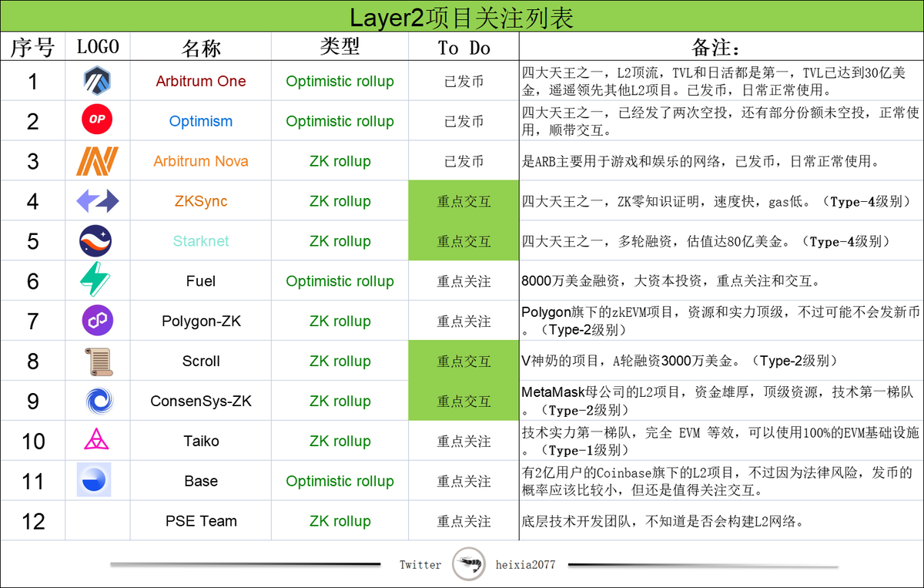Select the 'Scroll' name cell
This screenshot has height=588, width=924.
click(x=201, y=361)
